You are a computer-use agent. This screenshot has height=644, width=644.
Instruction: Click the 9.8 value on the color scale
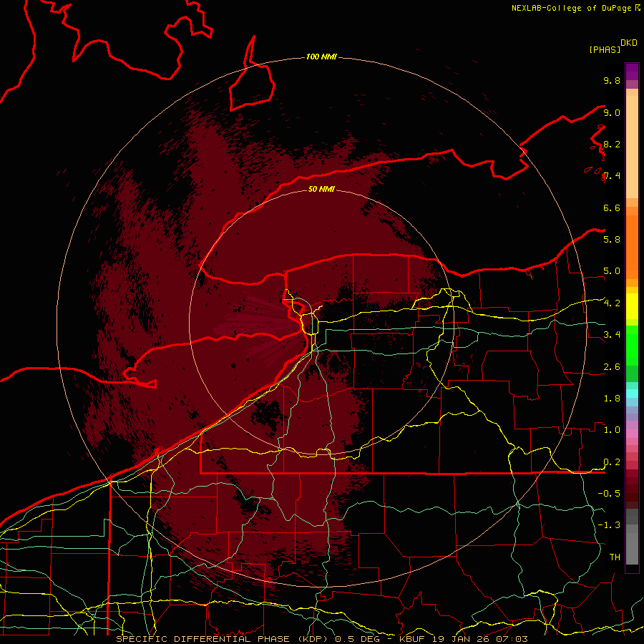pos(612,80)
